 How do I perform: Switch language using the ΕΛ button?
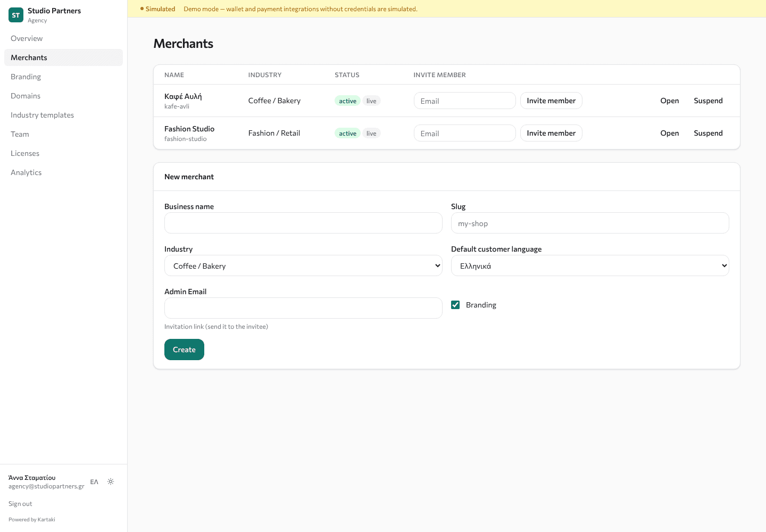coord(94,482)
